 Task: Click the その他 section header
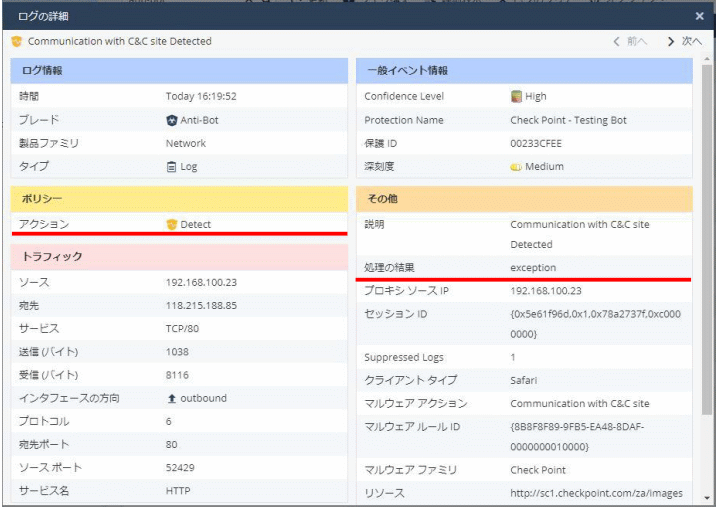[x=524, y=199]
